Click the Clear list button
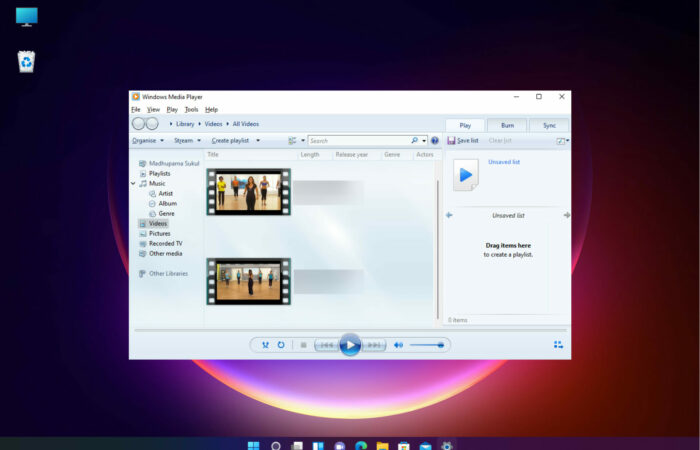 point(500,141)
